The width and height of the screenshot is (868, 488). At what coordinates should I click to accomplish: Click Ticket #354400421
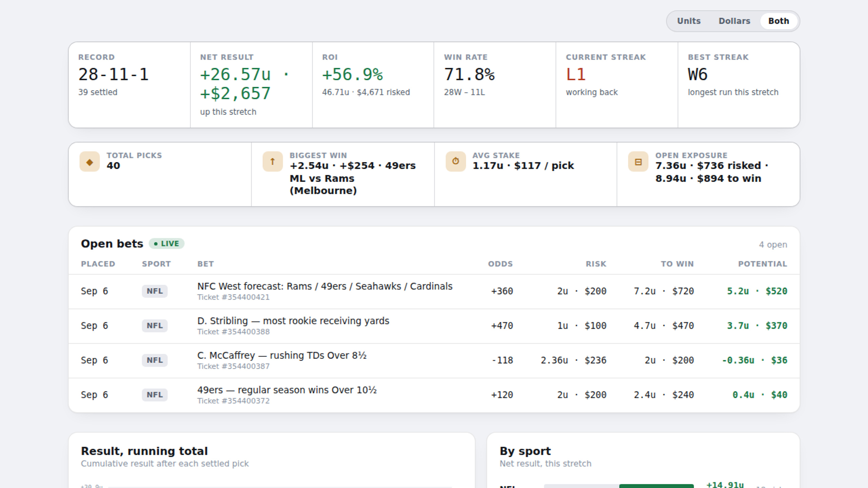(x=233, y=297)
